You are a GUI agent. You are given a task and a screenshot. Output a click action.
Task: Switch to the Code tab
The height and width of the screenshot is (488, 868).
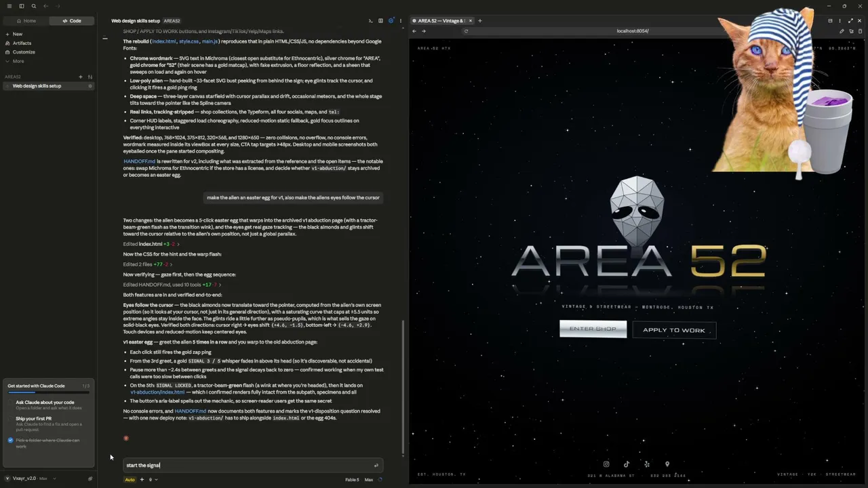click(x=71, y=21)
